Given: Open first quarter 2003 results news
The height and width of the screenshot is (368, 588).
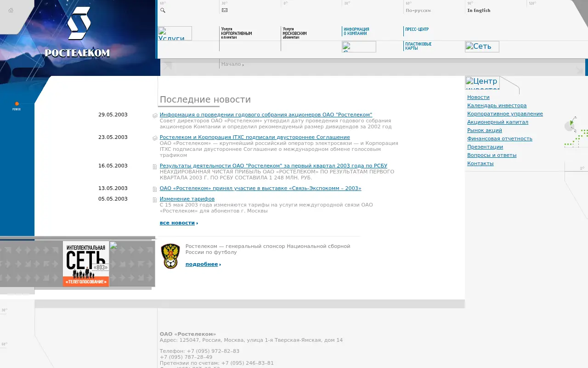Looking at the screenshot, I should pyautogui.click(x=273, y=166).
